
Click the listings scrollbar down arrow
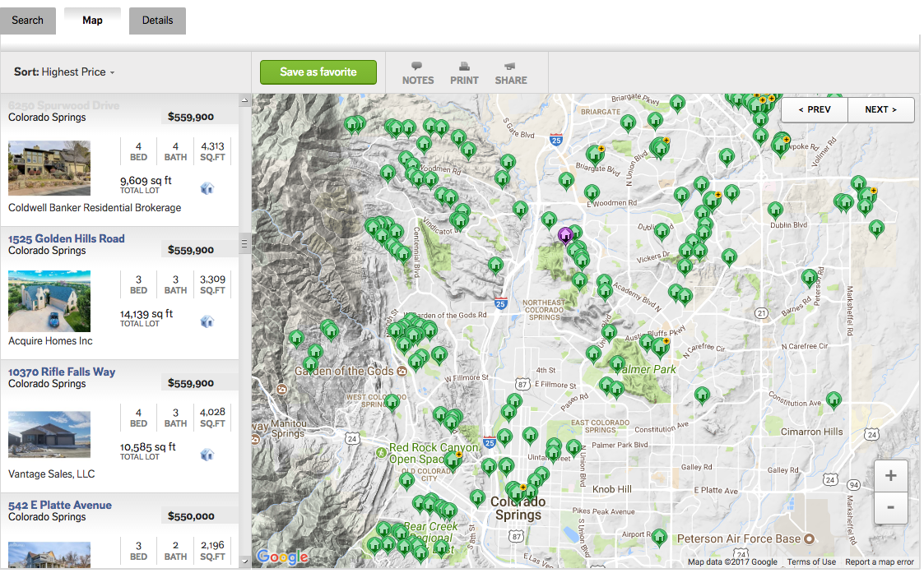[245, 561]
